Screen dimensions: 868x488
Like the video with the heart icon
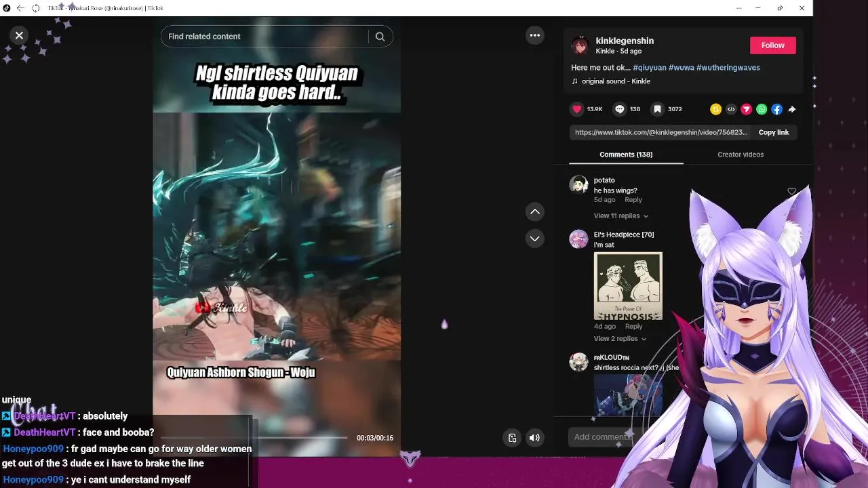click(x=577, y=109)
